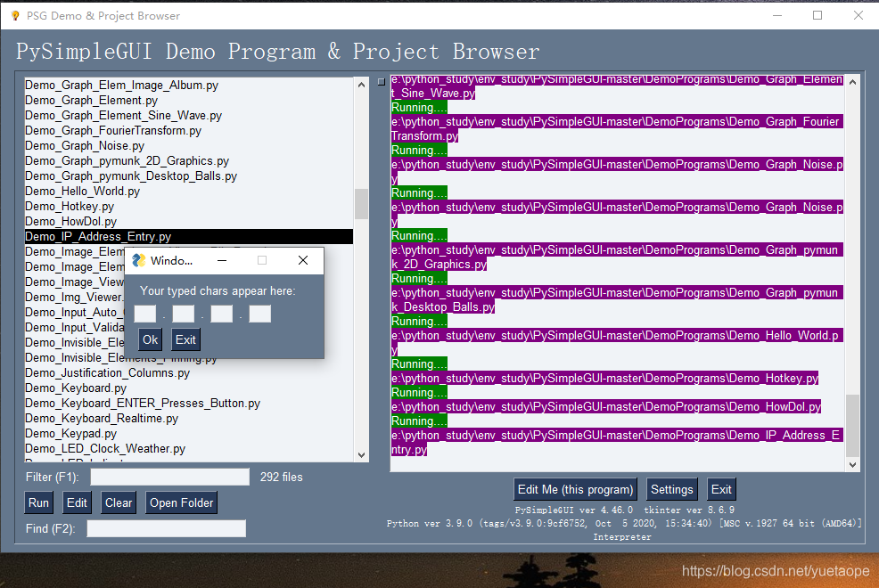The height and width of the screenshot is (588, 879).
Task: Click the Edit button
Action: click(77, 502)
